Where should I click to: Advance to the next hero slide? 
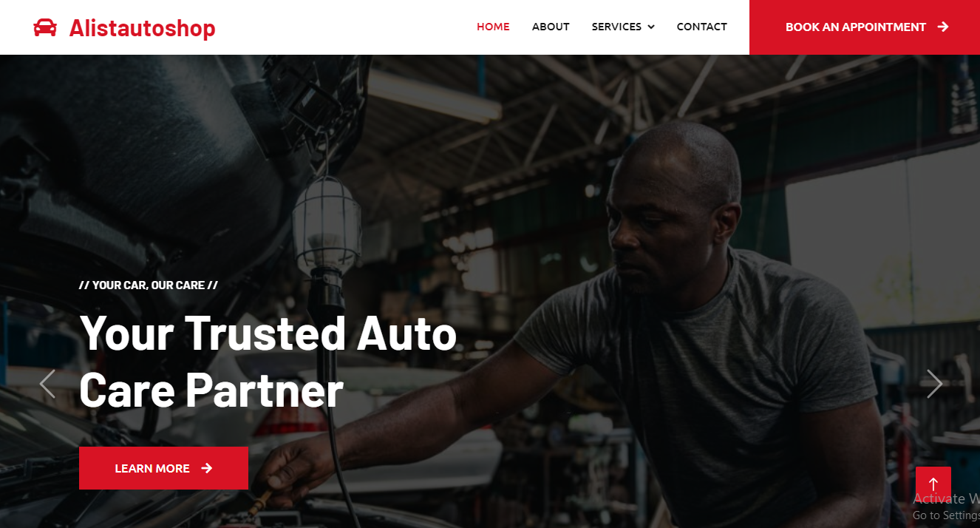coord(934,384)
